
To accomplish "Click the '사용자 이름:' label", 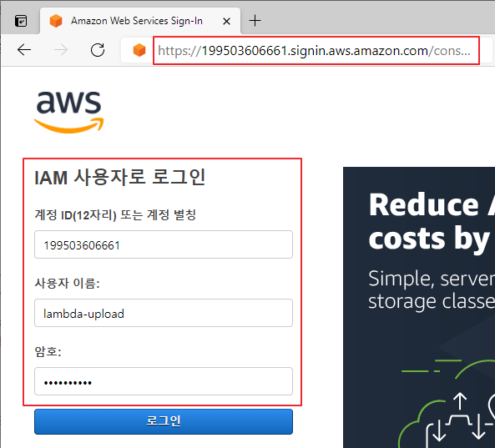I will 67,283.
